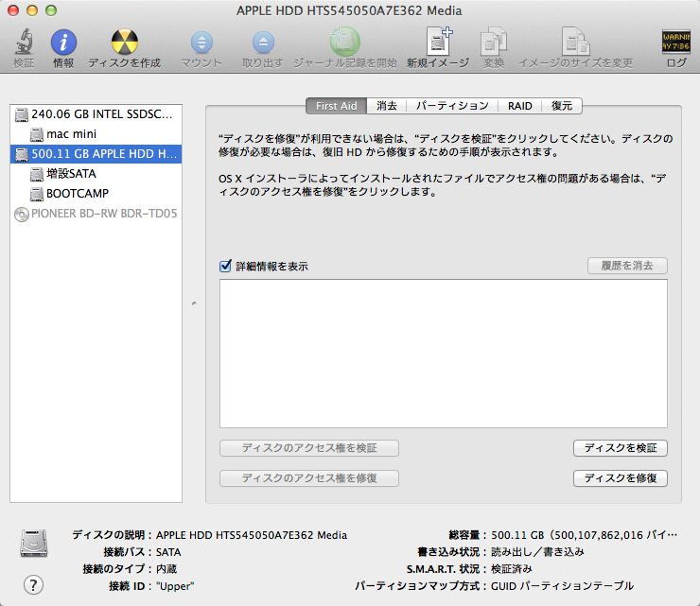Click the 取り出す eject toolbar icon
The image size is (700, 606).
point(263,43)
